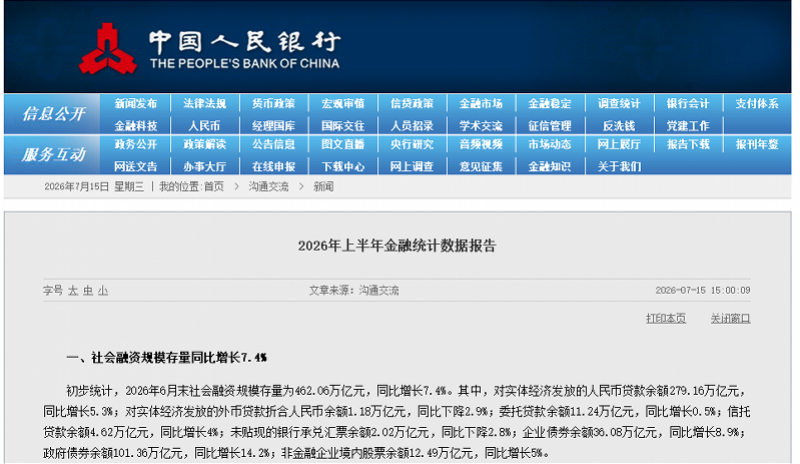Image resolution: width=800 pixels, height=464 pixels.
Task: Navigate to 国际交往
Action: pos(343,126)
